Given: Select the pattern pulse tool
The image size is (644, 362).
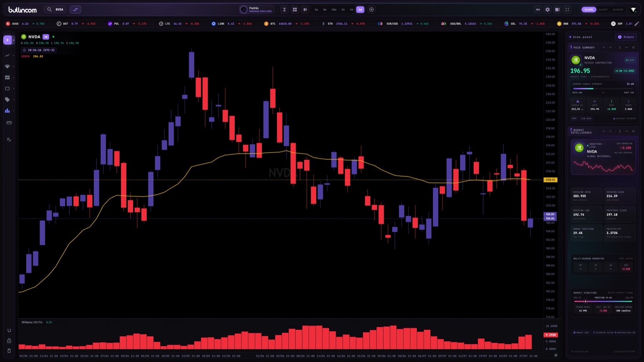Looking at the screenshot, I should [7, 78].
